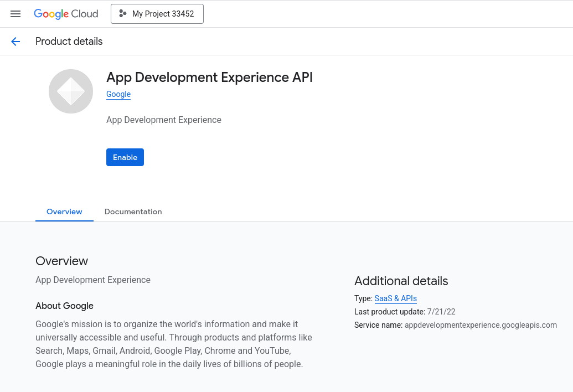
Task: Click the About Google heading
Action: [64, 306]
